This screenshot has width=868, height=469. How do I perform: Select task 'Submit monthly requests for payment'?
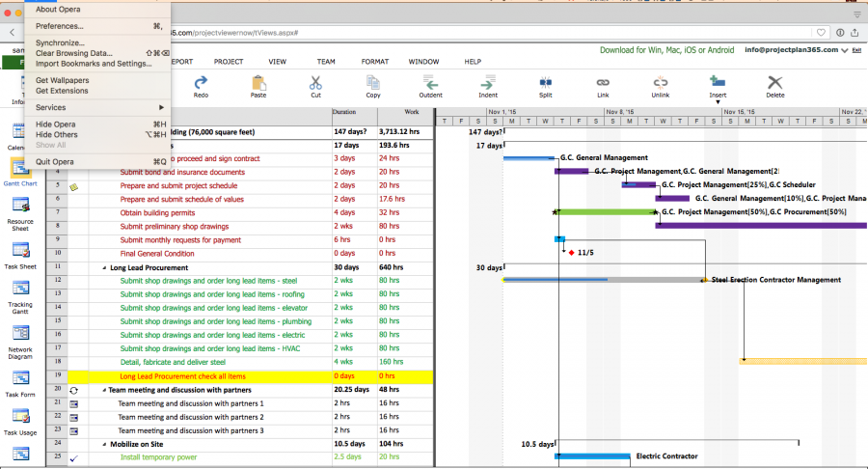click(180, 240)
